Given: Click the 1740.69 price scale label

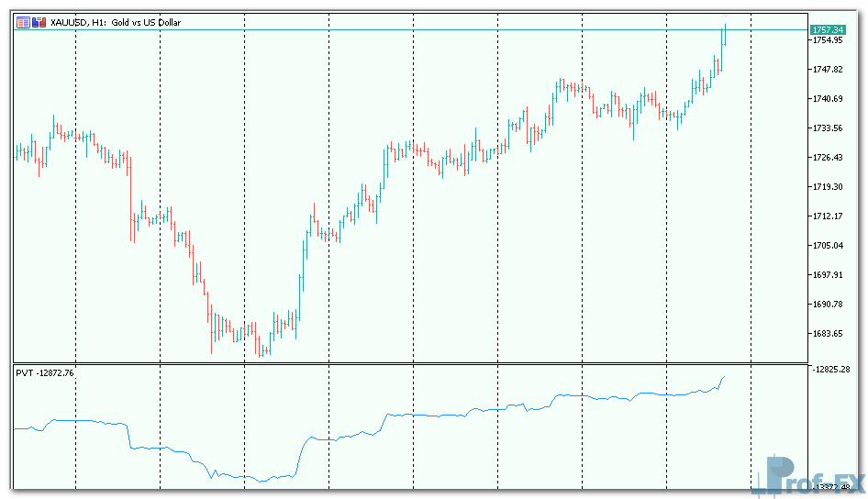Looking at the screenshot, I should click(x=828, y=99).
